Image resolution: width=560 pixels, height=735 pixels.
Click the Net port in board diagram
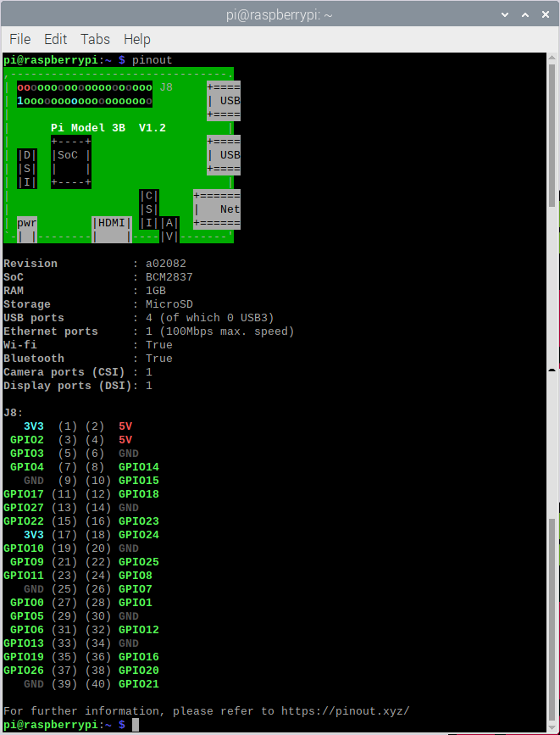click(217, 209)
